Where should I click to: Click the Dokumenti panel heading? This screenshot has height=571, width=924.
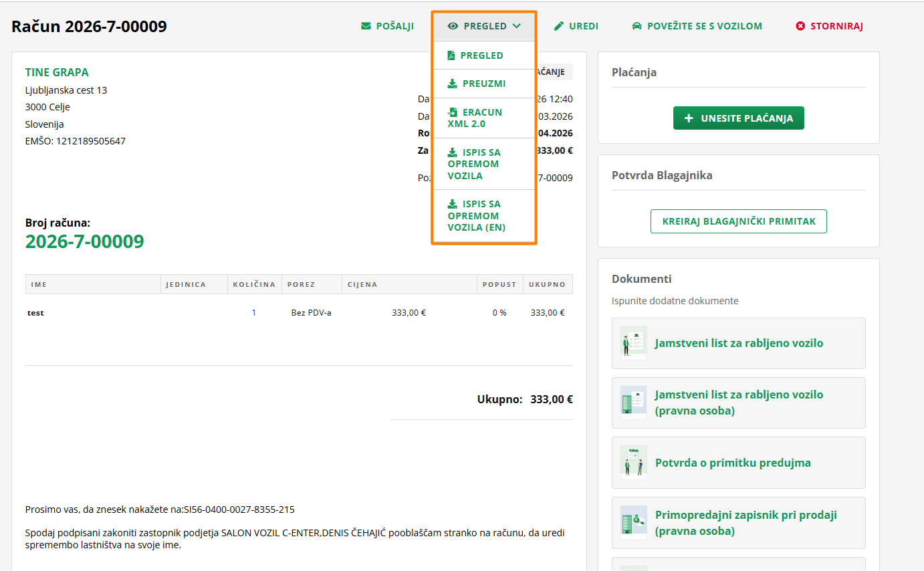click(642, 279)
